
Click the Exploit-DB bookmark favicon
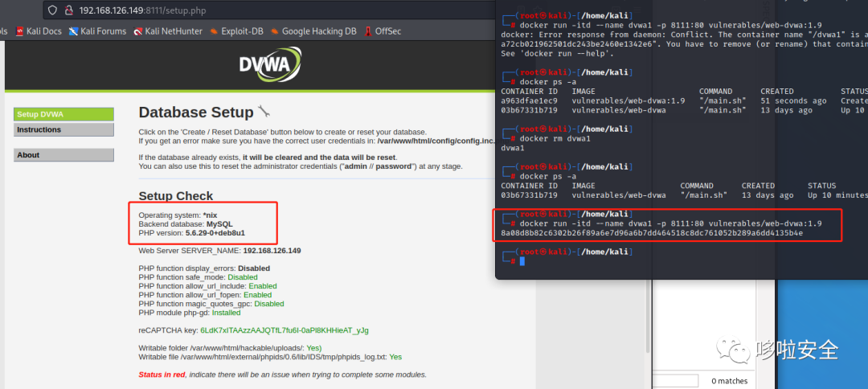pos(214,31)
